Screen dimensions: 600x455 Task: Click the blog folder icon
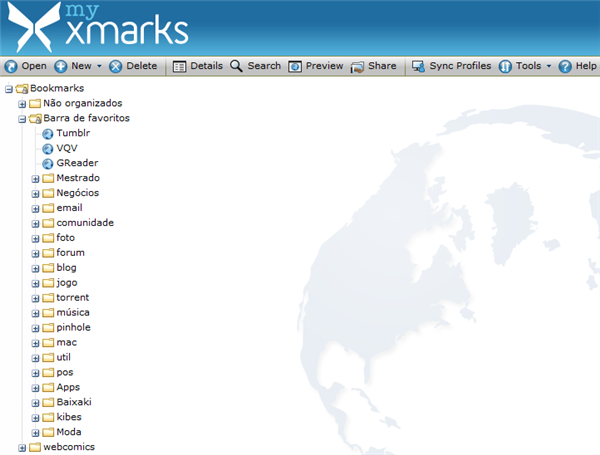[x=48, y=268]
